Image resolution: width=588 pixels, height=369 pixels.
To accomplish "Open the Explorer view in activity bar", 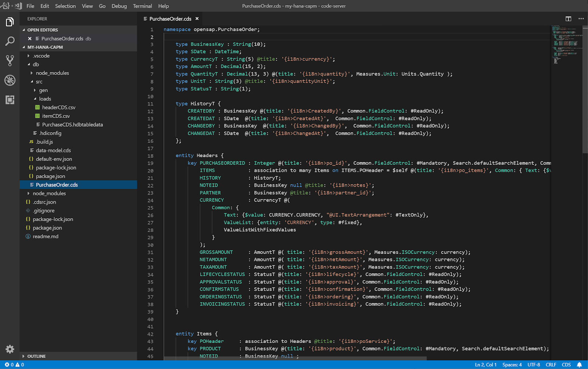I will (10, 22).
